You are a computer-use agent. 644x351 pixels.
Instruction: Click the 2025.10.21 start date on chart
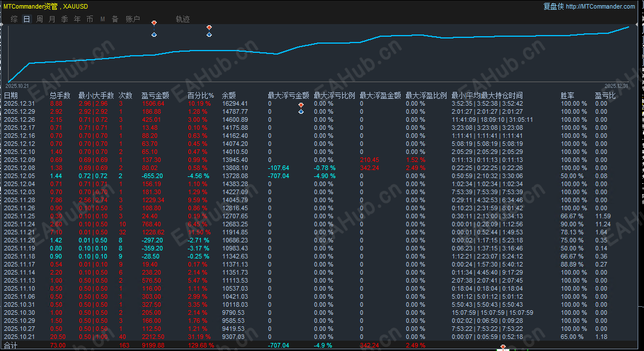[17, 86]
